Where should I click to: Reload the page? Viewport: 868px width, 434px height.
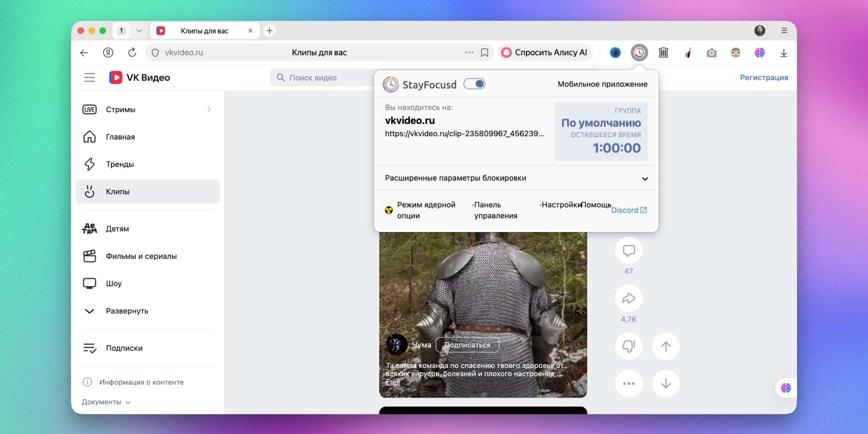pos(132,53)
